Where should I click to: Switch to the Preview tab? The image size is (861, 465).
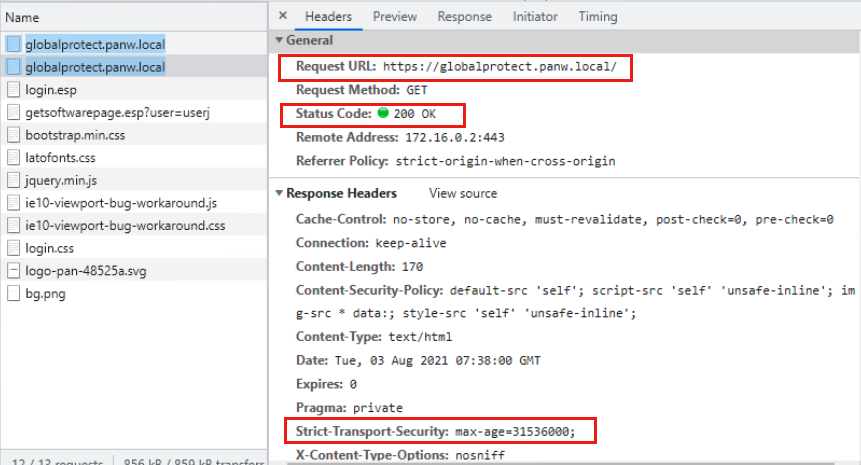[x=394, y=17]
